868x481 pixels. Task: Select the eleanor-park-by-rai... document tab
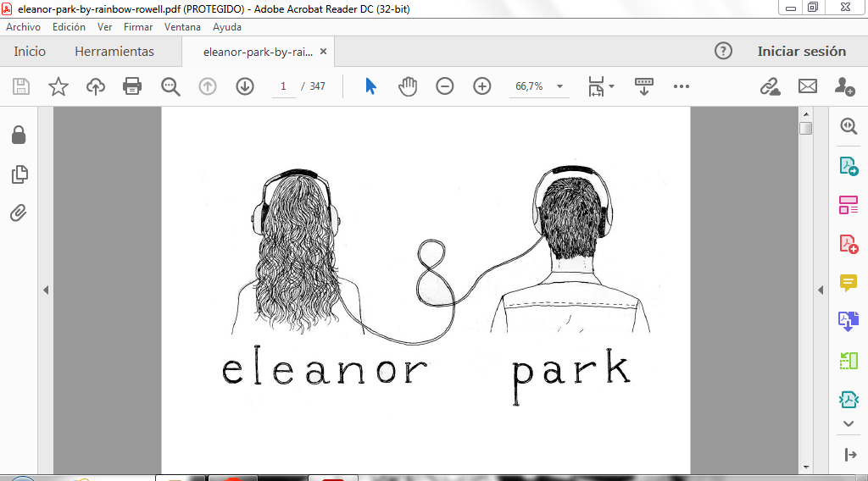pos(258,52)
